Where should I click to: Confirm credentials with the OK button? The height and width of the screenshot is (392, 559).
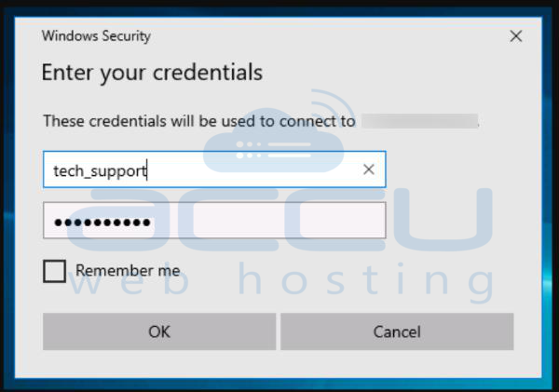159,331
